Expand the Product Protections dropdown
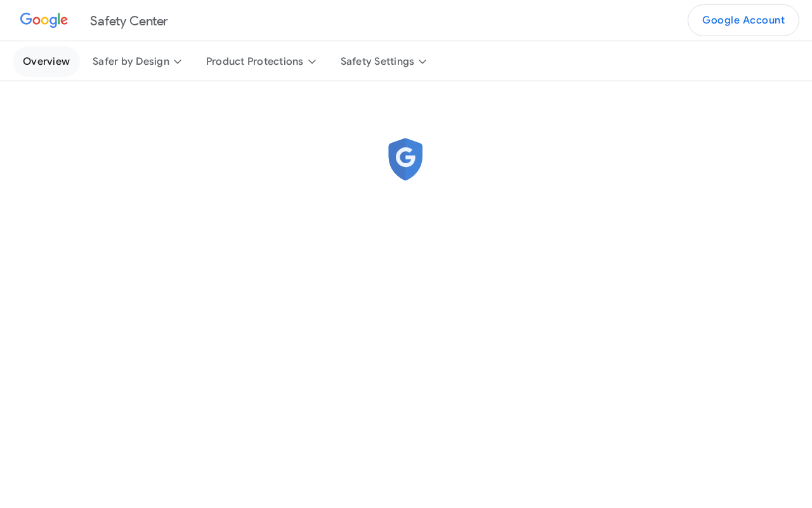The image size is (812, 508). point(261,62)
